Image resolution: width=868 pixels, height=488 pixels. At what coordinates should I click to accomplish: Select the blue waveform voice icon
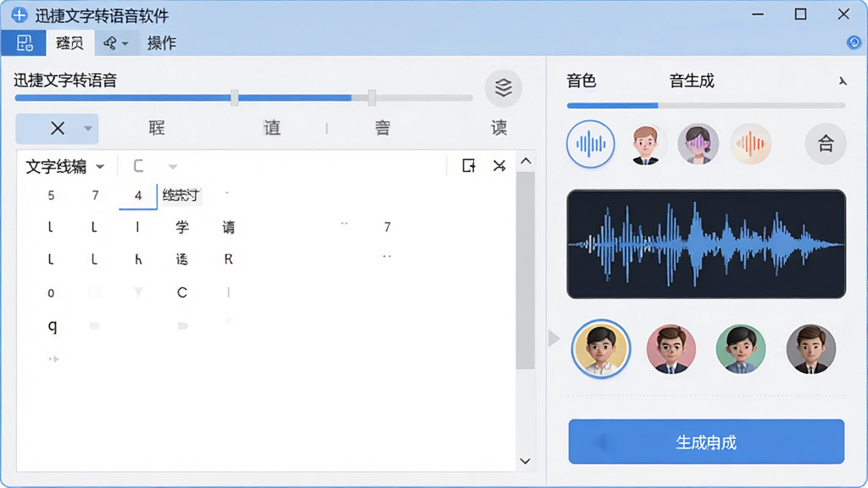coord(591,144)
